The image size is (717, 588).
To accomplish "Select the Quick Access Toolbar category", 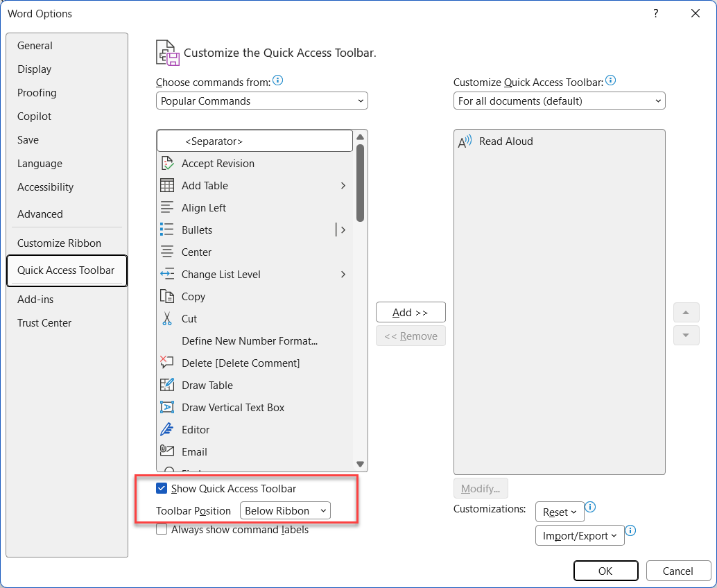I will point(67,270).
